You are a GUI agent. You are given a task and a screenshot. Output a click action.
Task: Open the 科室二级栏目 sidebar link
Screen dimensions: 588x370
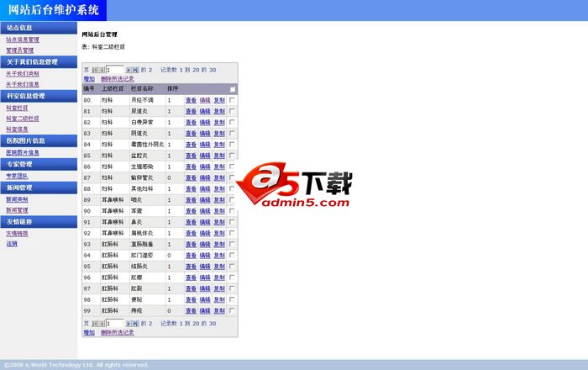(23, 119)
